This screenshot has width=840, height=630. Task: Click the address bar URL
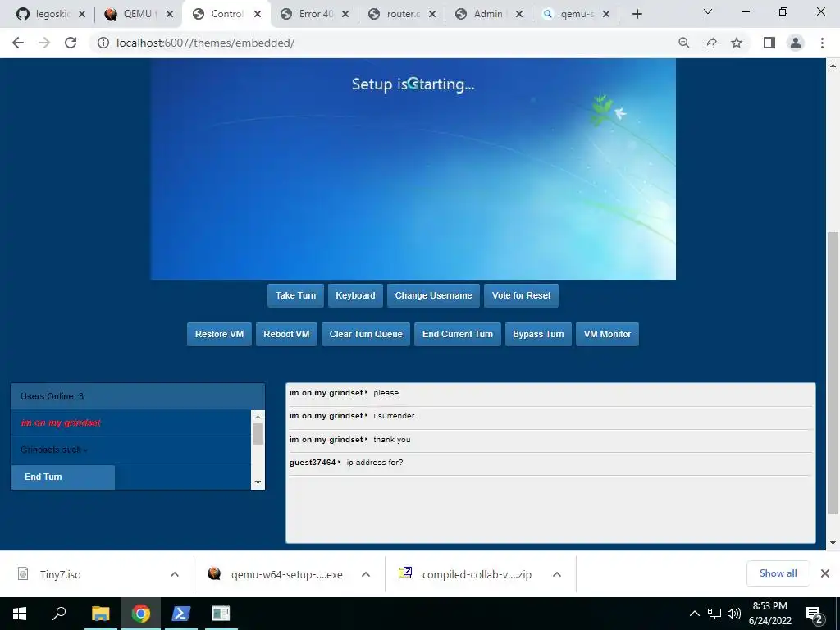pos(206,43)
